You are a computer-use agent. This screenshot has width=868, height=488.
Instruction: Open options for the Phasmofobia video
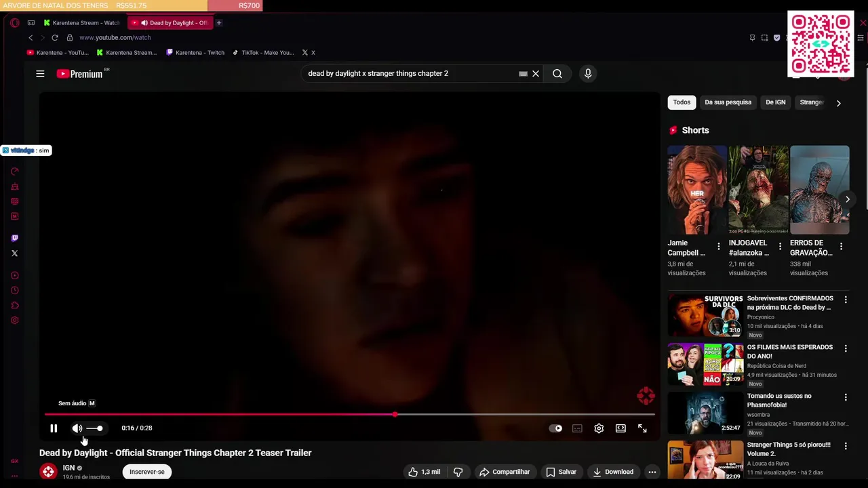point(846,397)
